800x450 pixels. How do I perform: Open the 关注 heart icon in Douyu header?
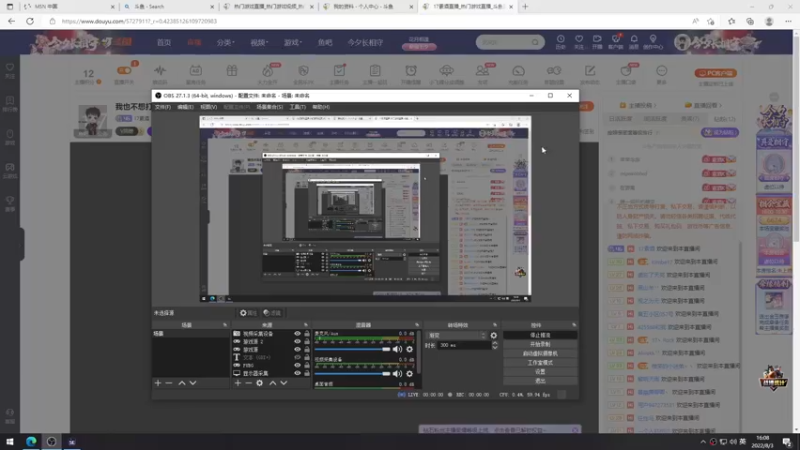coord(579,42)
